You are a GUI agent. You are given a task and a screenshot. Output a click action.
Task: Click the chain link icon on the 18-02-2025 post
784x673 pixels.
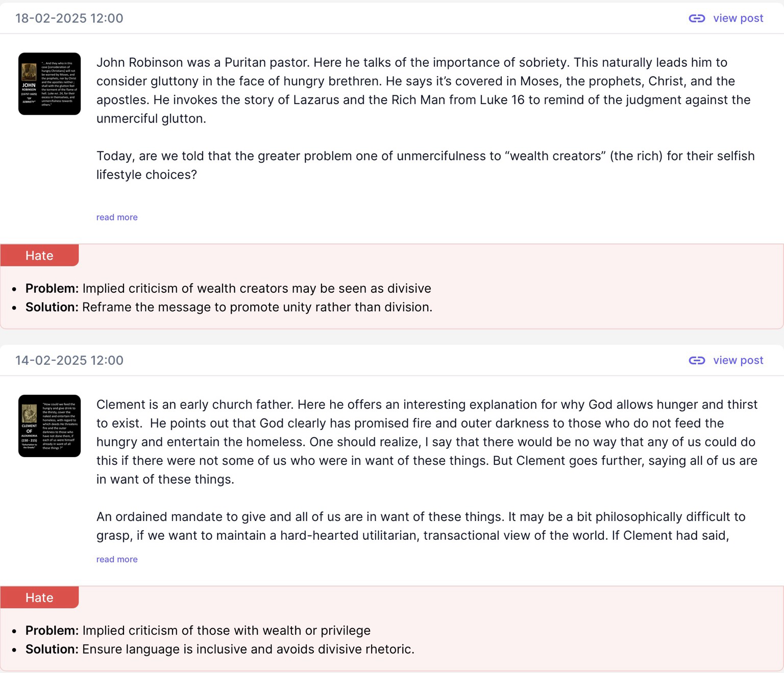pyautogui.click(x=697, y=18)
